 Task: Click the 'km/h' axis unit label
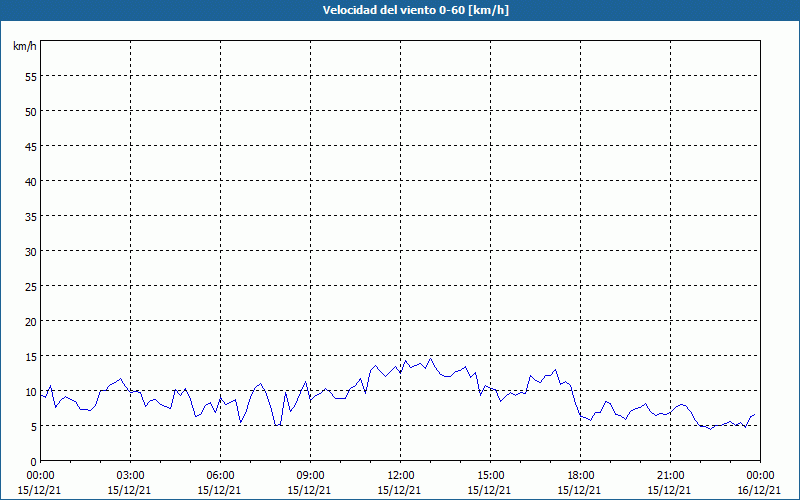click(24, 46)
